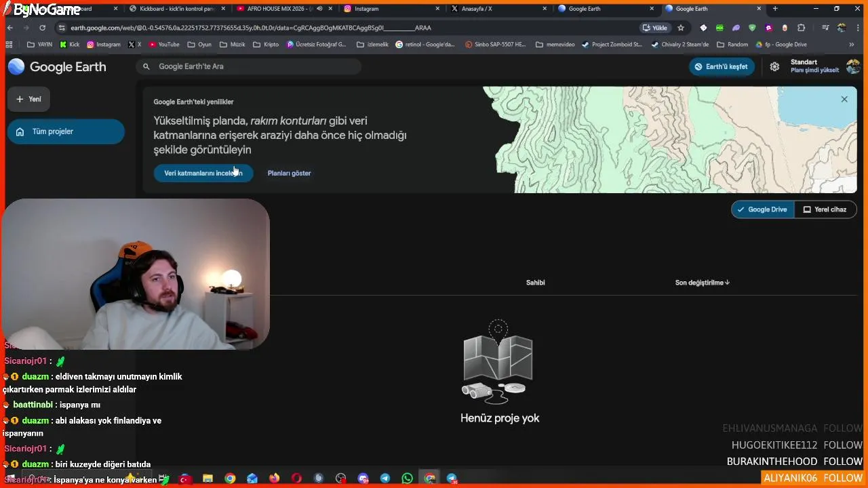The width and height of the screenshot is (868, 488).
Task: Open the fp - Google Drive bookmark
Action: click(x=781, y=45)
